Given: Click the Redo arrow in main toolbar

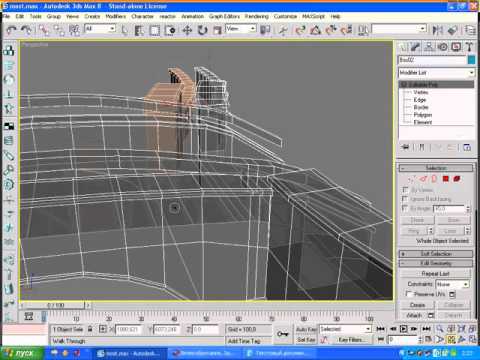Looking at the screenshot, I should [26, 30].
